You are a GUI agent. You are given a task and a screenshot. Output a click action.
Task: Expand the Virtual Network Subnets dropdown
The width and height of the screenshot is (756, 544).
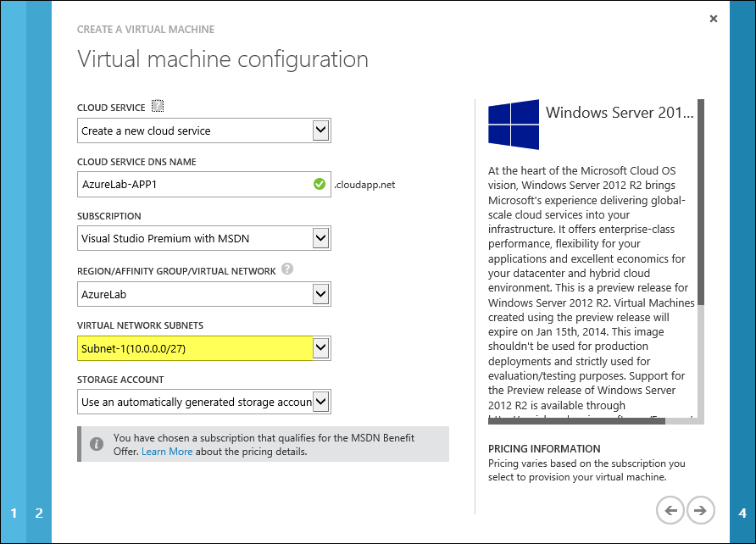tap(320, 347)
